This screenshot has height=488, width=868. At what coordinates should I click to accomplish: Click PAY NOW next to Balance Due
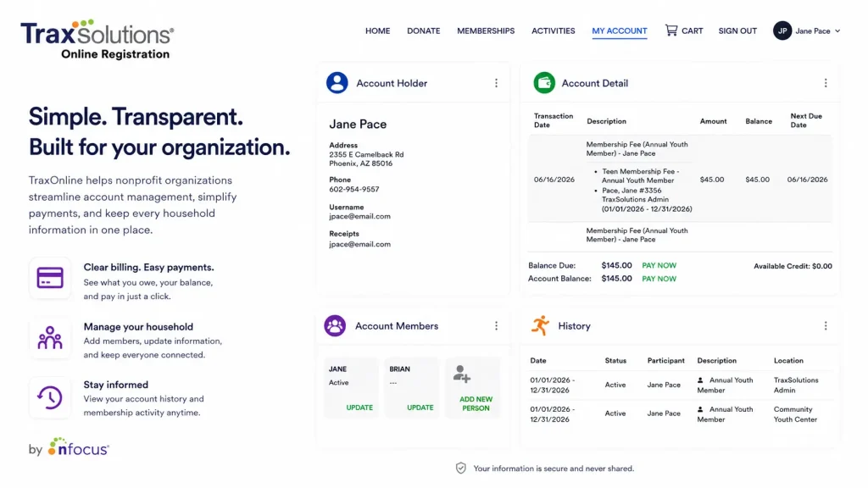click(x=659, y=265)
